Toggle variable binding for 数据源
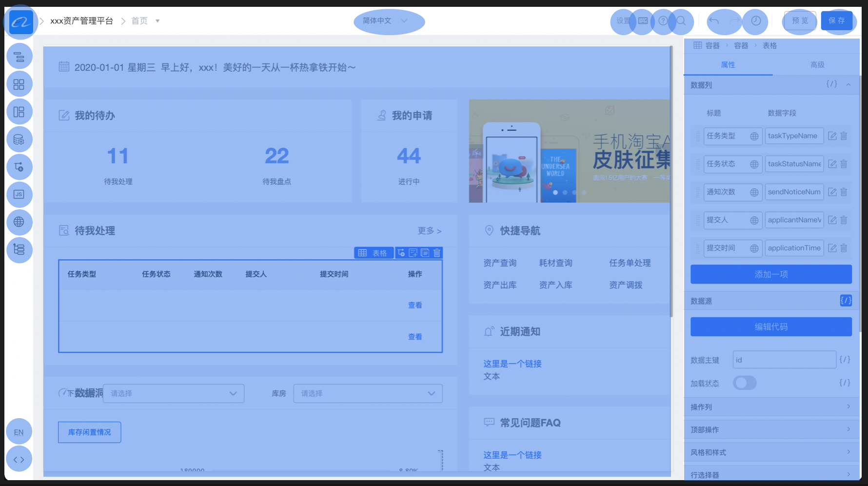The image size is (868, 486). click(846, 301)
